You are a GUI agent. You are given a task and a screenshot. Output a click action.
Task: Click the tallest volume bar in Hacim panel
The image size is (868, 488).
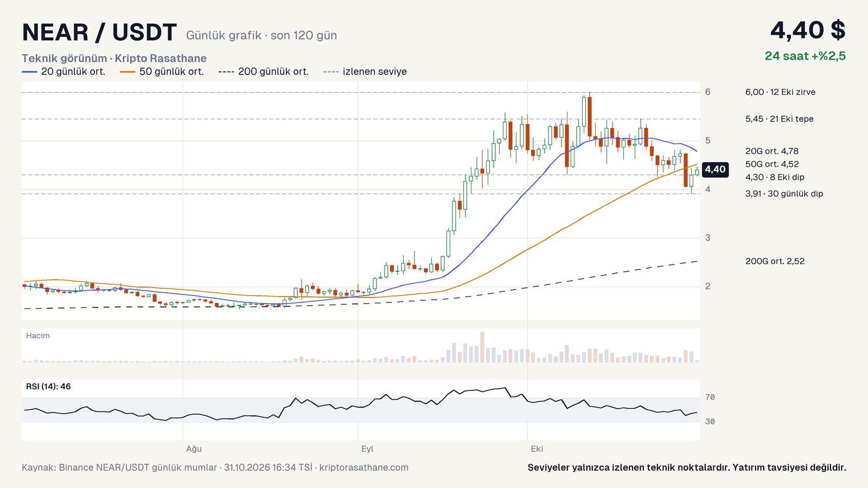(x=482, y=347)
